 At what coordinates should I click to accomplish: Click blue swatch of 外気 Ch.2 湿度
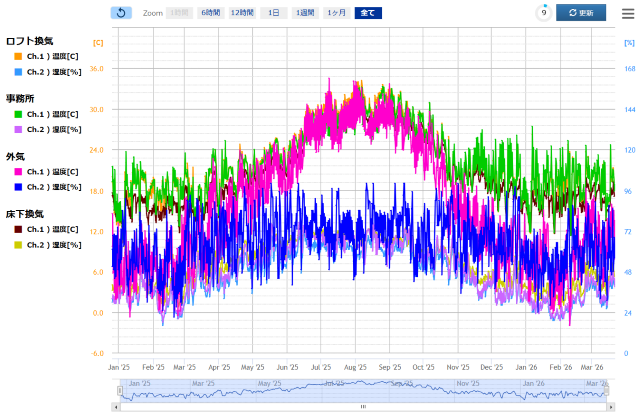tap(18, 187)
